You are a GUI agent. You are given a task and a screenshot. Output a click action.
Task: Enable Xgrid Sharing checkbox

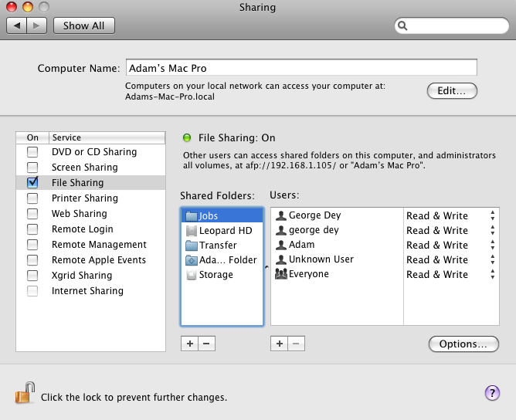click(32, 276)
